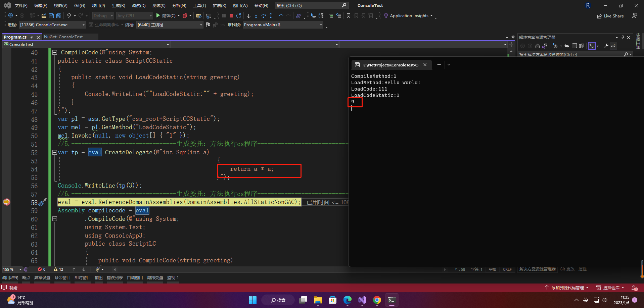Viewport: 644px width, 308px height.
Task: Click the 12 warnings indicator
Action: (58, 269)
